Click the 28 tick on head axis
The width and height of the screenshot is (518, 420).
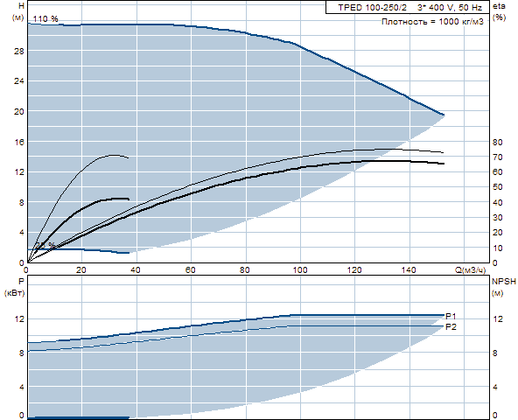point(19,52)
